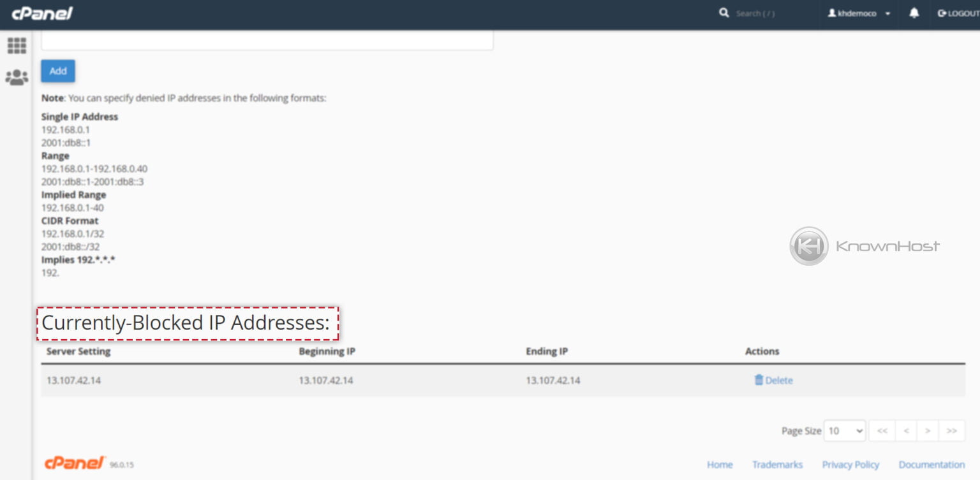Delete the blocked IP 13.107.42.14
This screenshot has width=980, height=480.
coord(774,380)
